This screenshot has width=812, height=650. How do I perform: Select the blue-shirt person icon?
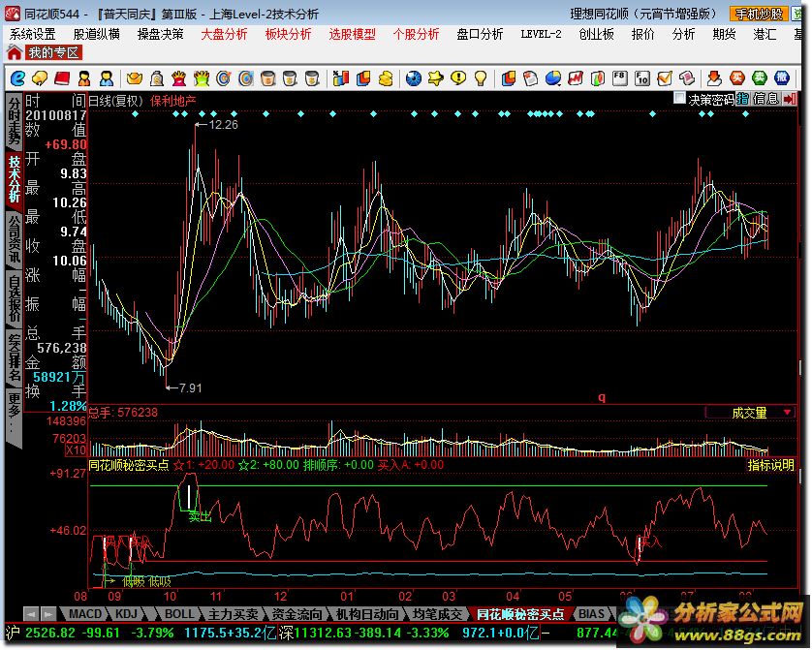click(x=107, y=78)
